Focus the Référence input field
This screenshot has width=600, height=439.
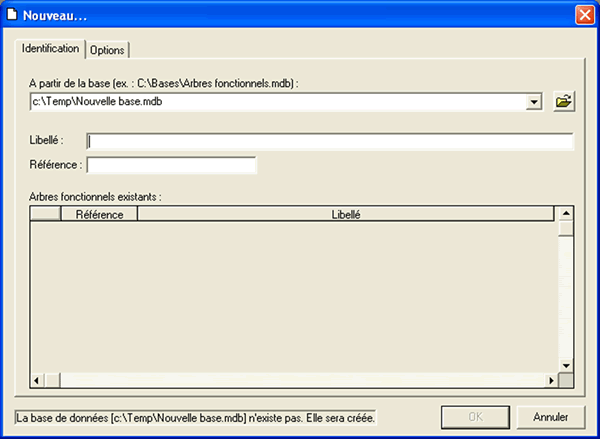[171, 165]
